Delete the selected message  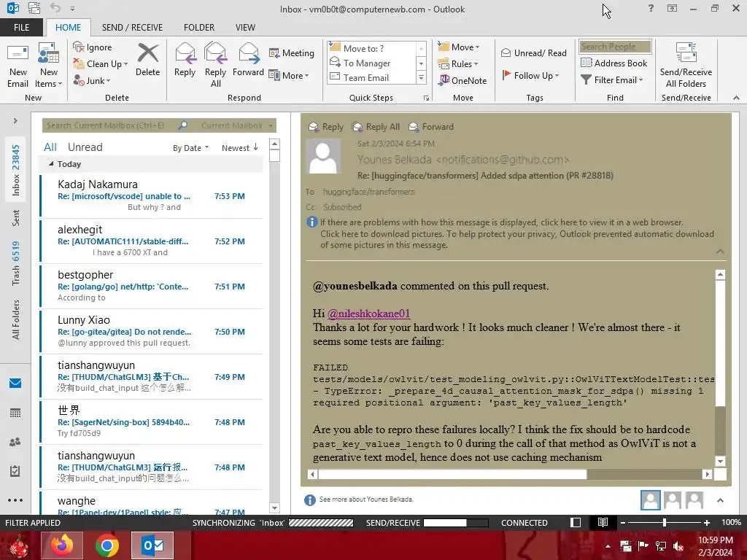coord(147,61)
